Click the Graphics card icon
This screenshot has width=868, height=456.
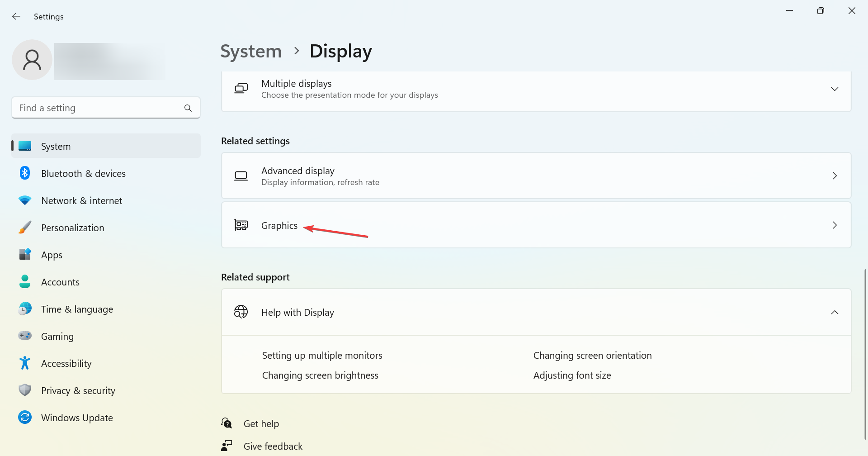pos(241,225)
